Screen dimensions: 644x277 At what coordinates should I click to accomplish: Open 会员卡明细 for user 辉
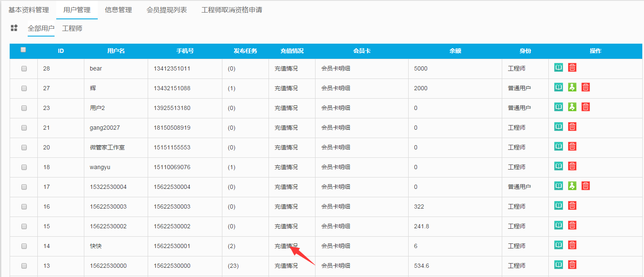click(336, 88)
